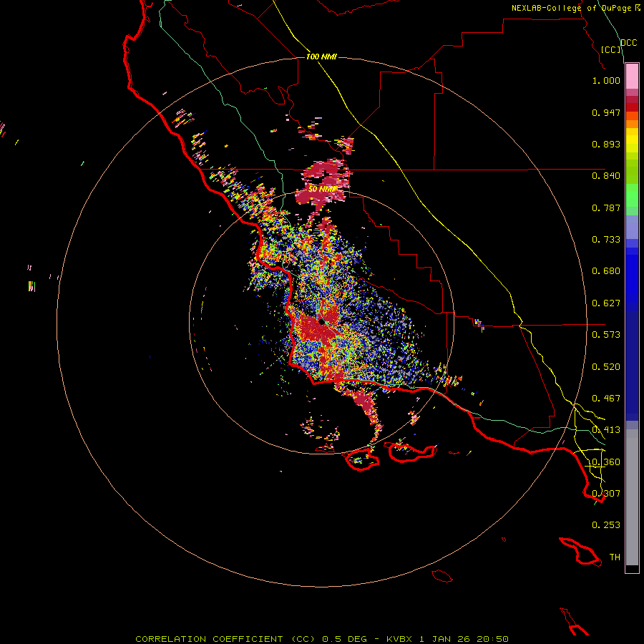Click the 0.627 legend value

[x=606, y=303]
